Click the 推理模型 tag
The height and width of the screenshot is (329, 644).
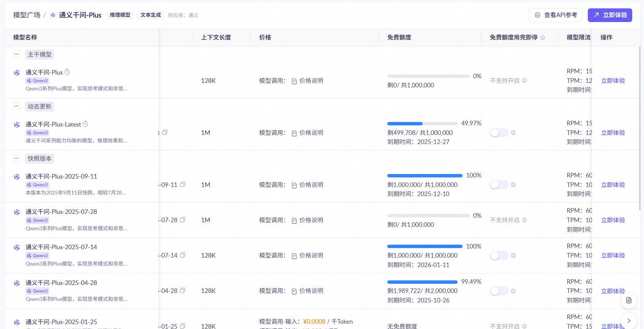click(120, 15)
